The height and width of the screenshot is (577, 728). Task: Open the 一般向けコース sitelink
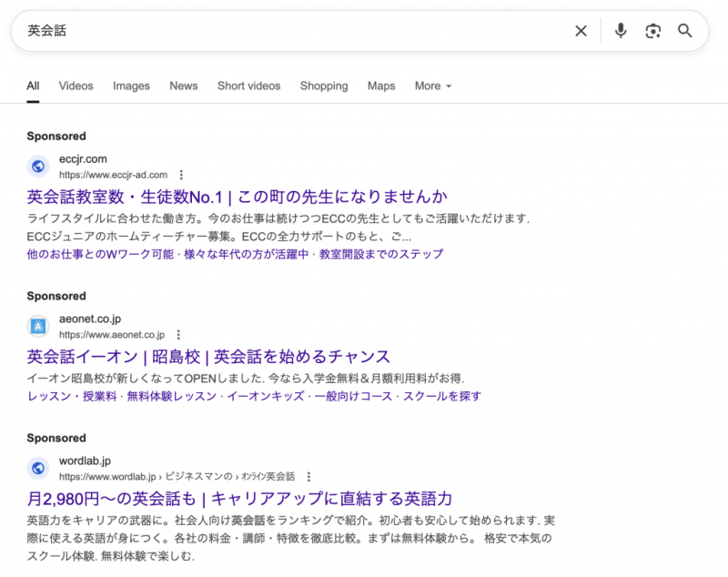point(353,397)
